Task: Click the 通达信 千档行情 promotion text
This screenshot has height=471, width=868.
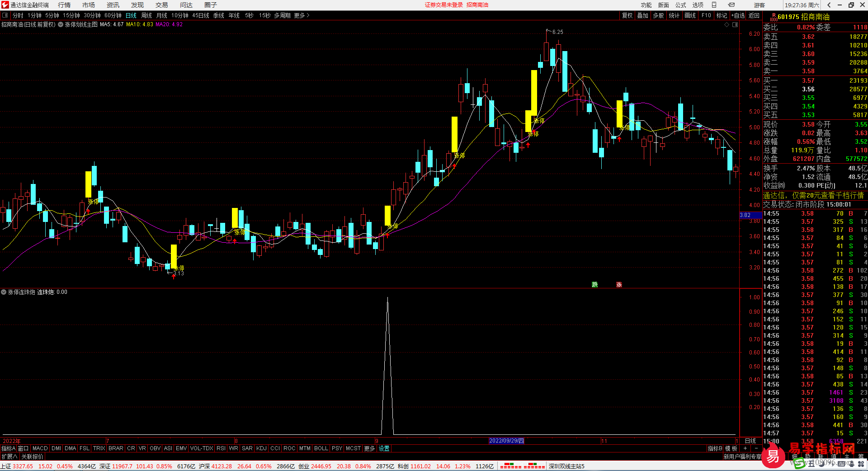Action: pyautogui.click(x=813, y=195)
